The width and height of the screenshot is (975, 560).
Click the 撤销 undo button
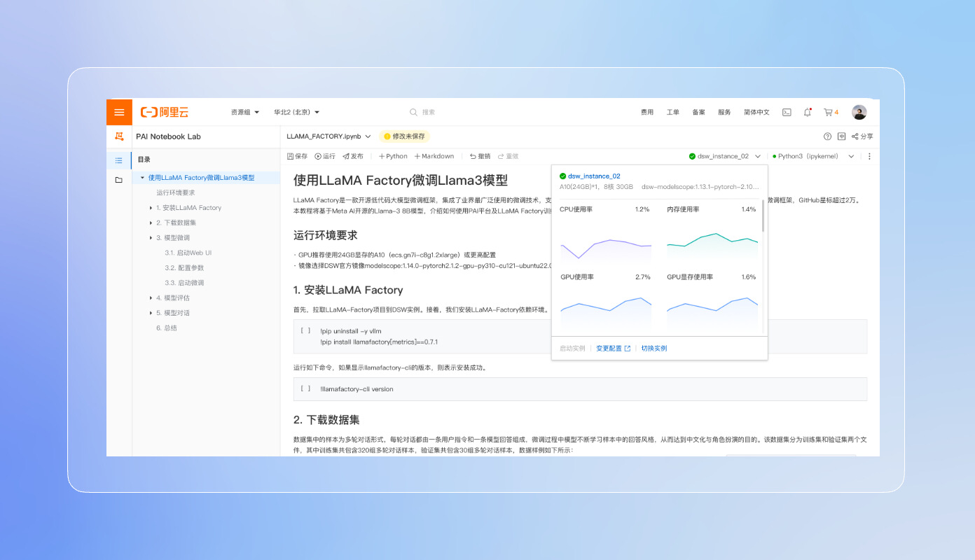tap(480, 156)
